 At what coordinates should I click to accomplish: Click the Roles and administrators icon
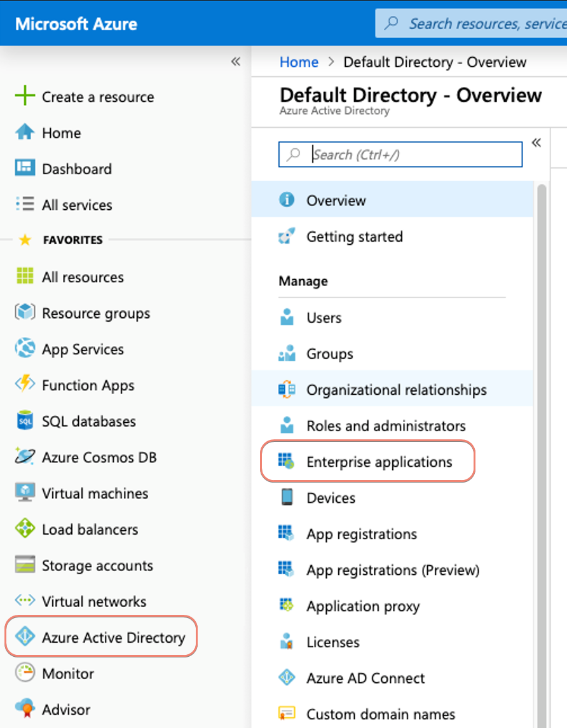[287, 425]
